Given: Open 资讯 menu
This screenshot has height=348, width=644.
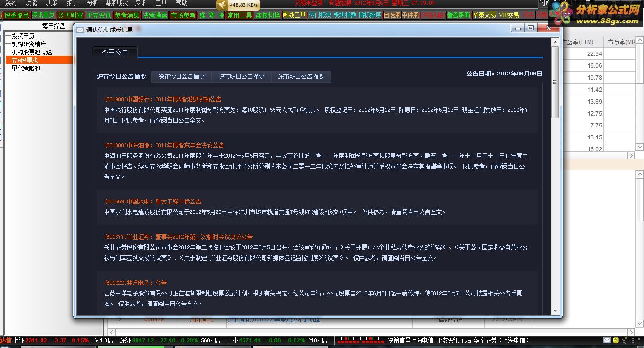Looking at the screenshot, I should [140, 3].
